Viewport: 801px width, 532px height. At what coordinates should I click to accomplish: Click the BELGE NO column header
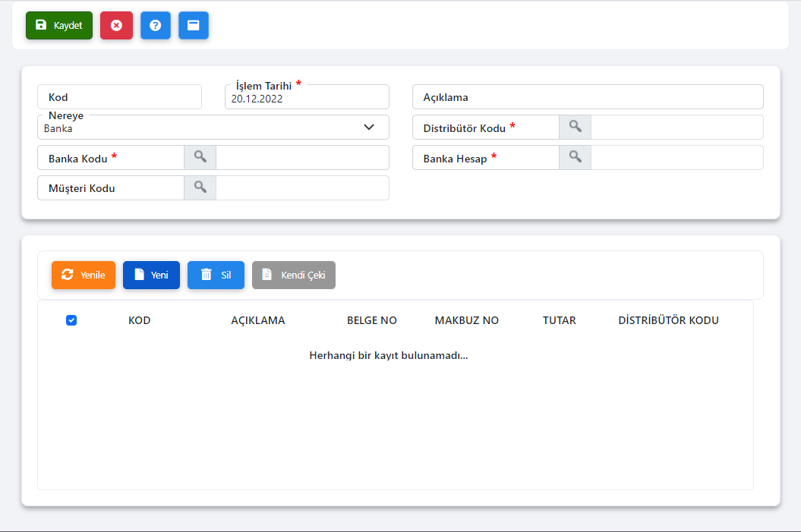click(x=371, y=320)
